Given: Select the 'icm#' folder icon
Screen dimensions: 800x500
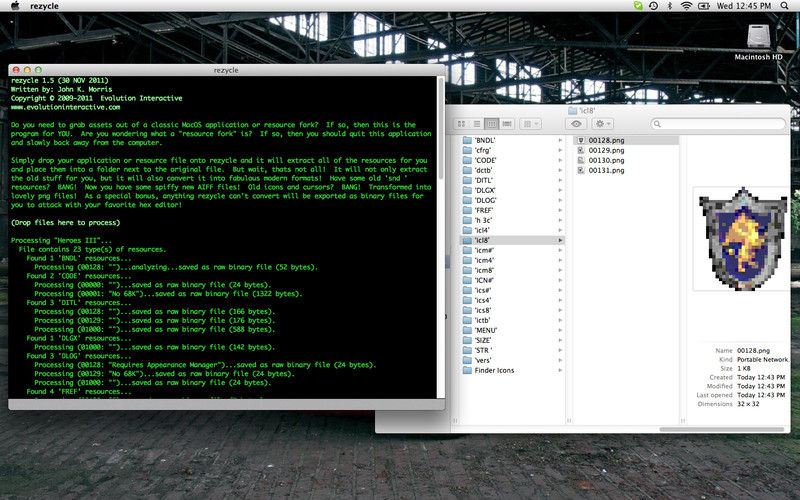Looking at the screenshot, I should [x=467, y=250].
